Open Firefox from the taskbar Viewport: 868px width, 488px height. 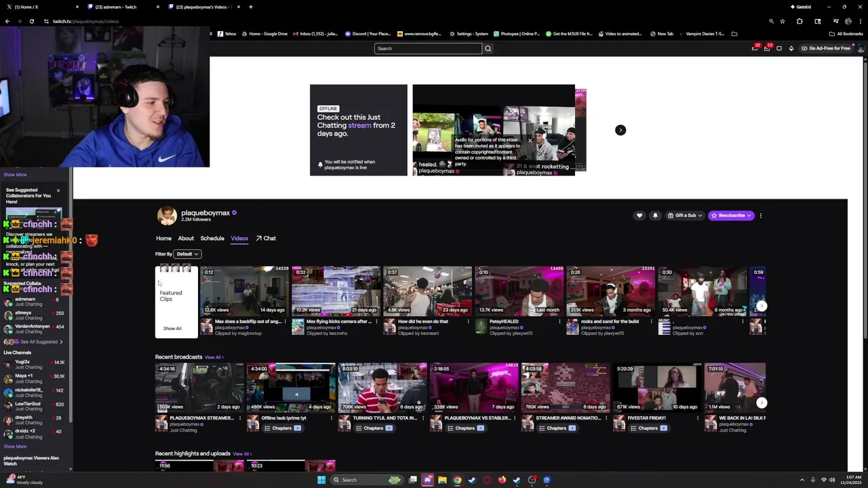(502, 480)
